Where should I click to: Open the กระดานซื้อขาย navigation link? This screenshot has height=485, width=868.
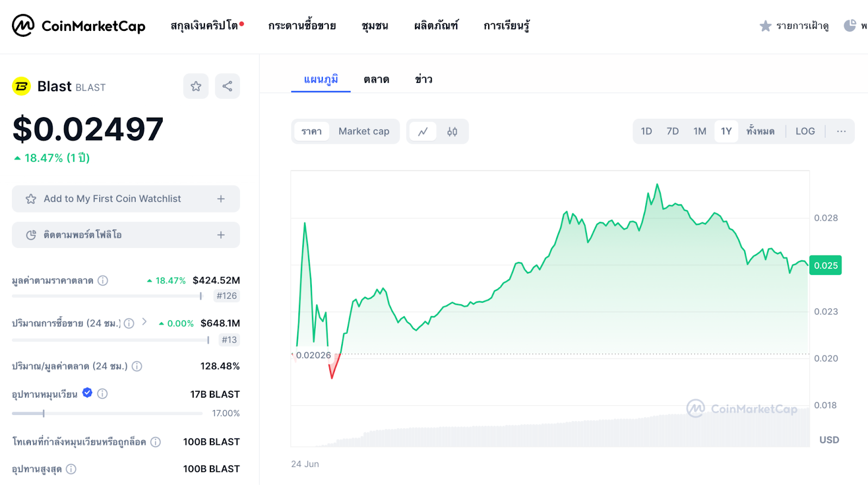[302, 25]
